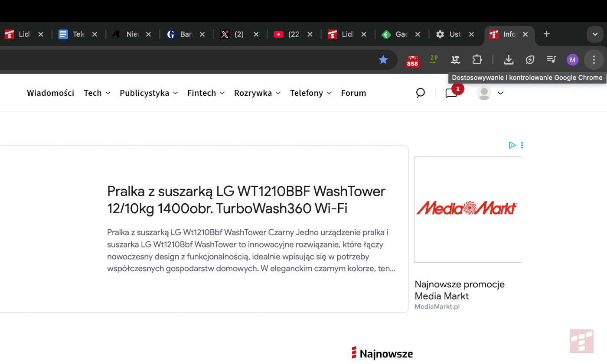Click the site search magnifier icon

point(420,93)
